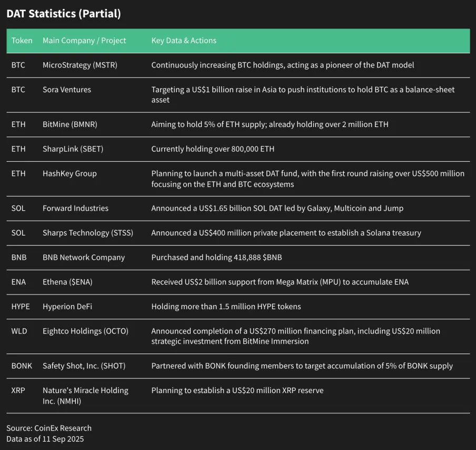This screenshot has height=450, width=476.
Task: Click the XRP token cell
Action: click(18, 390)
